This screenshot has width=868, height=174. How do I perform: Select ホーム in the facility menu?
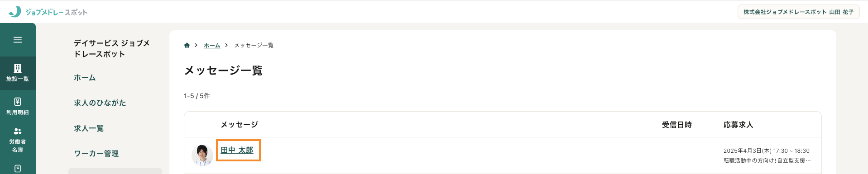pyautogui.click(x=85, y=78)
